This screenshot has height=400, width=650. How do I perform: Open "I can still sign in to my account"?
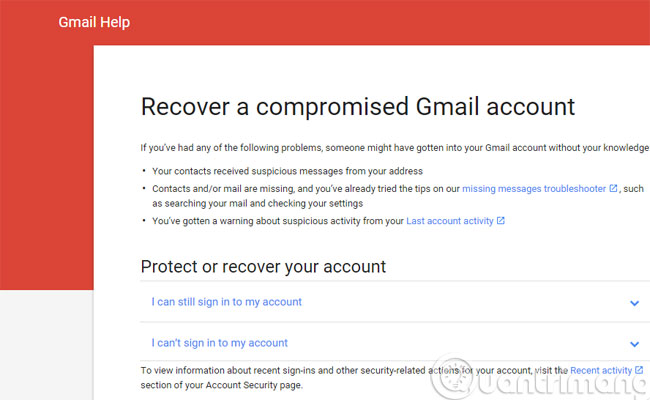[x=226, y=302]
